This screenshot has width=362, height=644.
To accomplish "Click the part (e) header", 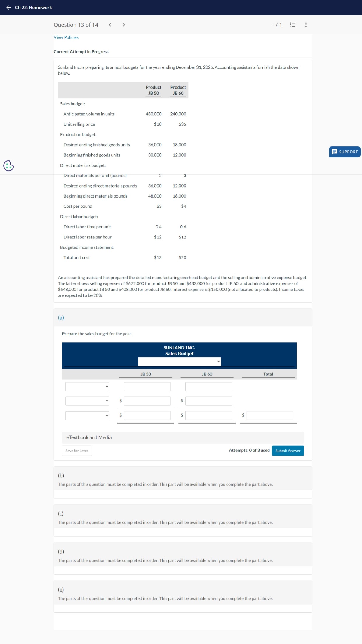I will point(183,592).
